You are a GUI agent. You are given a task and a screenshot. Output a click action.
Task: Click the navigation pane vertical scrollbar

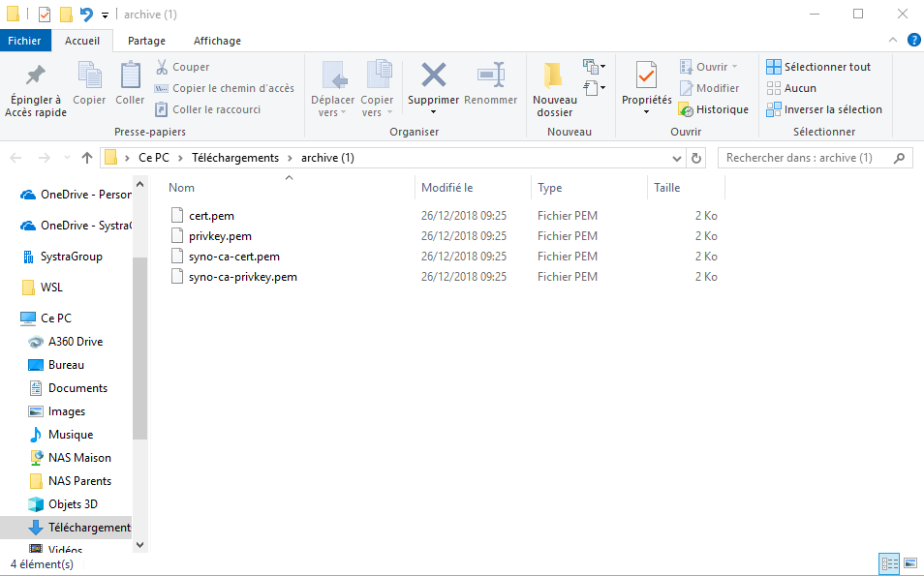point(139,349)
